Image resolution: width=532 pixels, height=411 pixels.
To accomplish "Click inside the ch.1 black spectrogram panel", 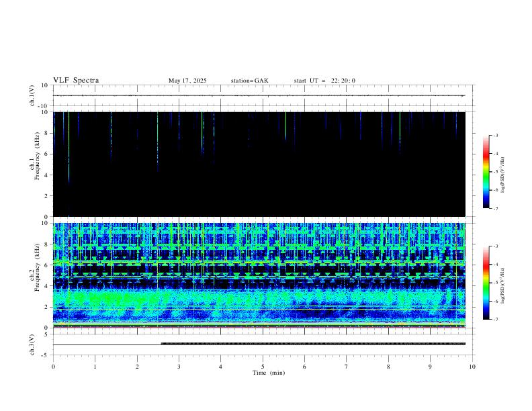I will click(x=259, y=164).
